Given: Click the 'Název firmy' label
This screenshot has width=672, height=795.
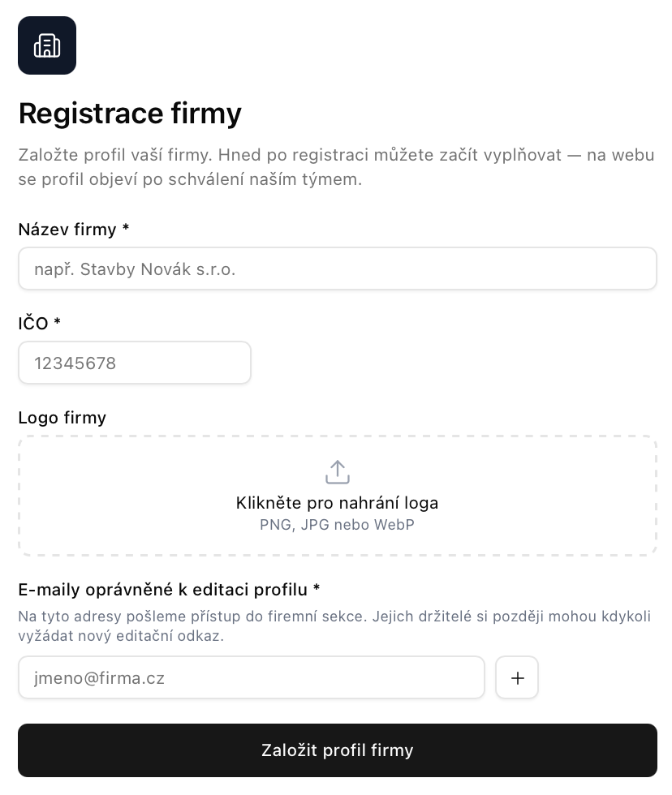Looking at the screenshot, I should tap(67, 230).
